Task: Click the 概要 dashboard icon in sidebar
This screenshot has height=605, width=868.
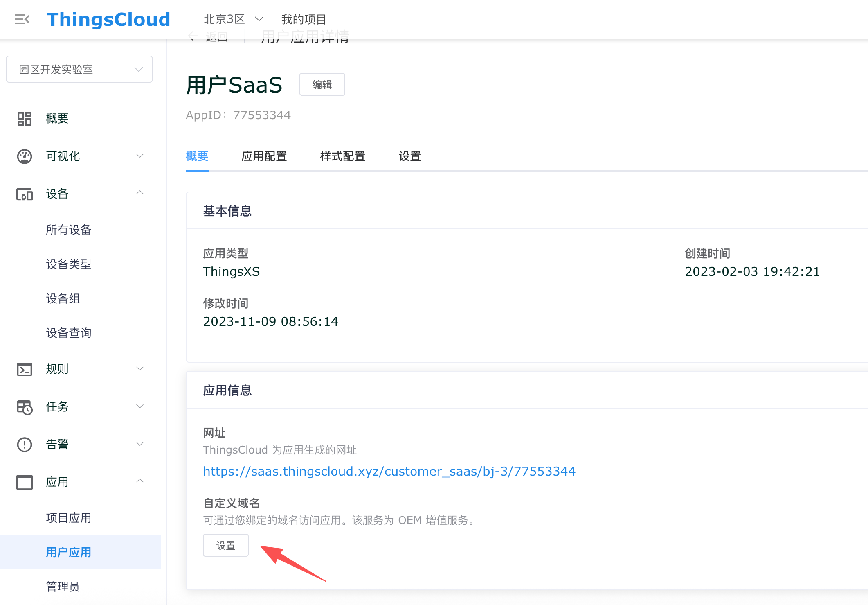Action: pyautogui.click(x=25, y=119)
